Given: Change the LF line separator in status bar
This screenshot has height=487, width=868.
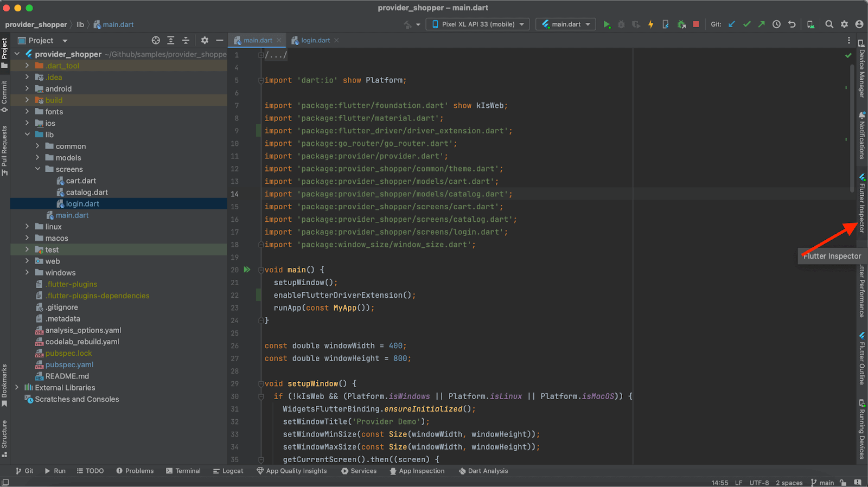Looking at the screenshot, I should pos(738,483).
